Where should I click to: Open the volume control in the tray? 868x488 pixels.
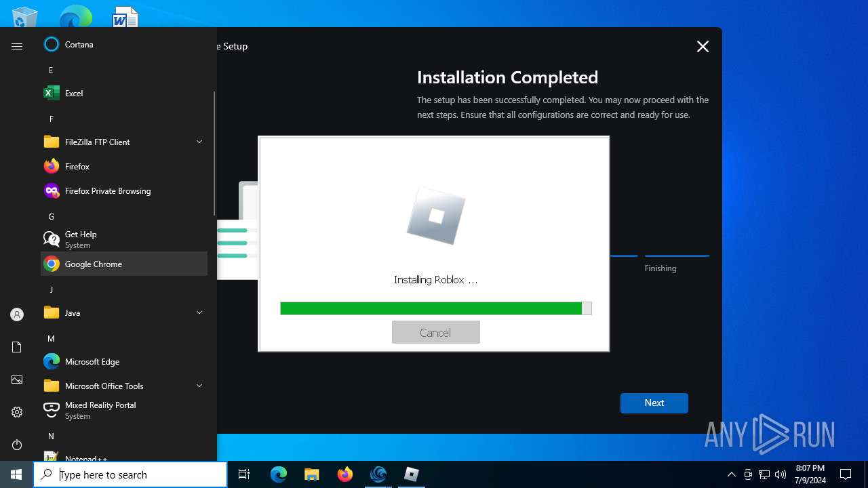point(781,474)
